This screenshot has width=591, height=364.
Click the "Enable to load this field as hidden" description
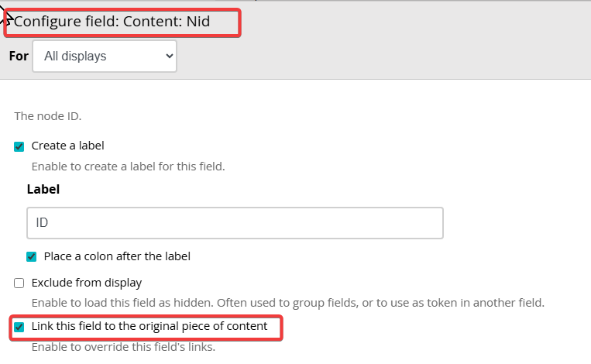[287, 302]
